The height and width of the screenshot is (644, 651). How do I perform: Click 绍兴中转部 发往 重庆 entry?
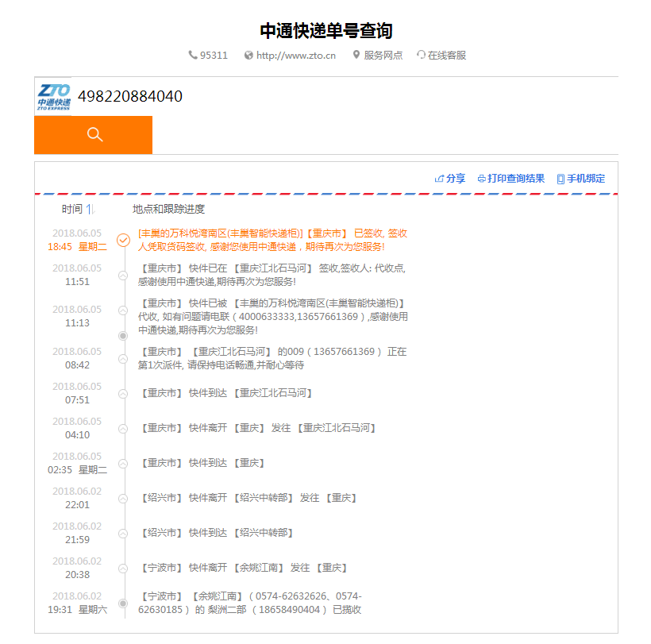(248, 498)
